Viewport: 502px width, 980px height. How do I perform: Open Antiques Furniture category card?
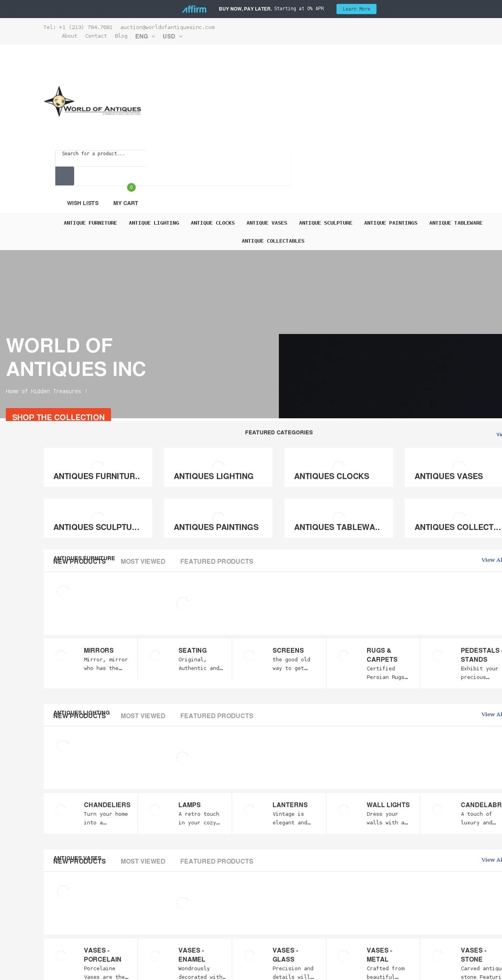click(98, 467)
